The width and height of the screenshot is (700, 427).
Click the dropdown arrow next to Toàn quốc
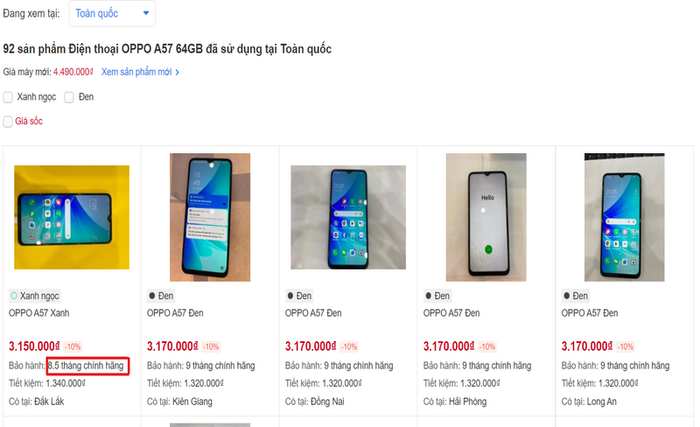[146, 14]
